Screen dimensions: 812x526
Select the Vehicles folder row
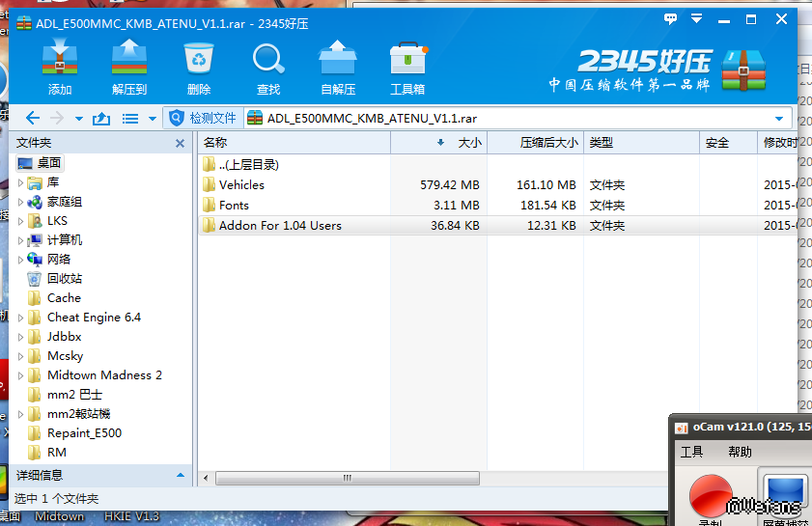click(497, 185)
